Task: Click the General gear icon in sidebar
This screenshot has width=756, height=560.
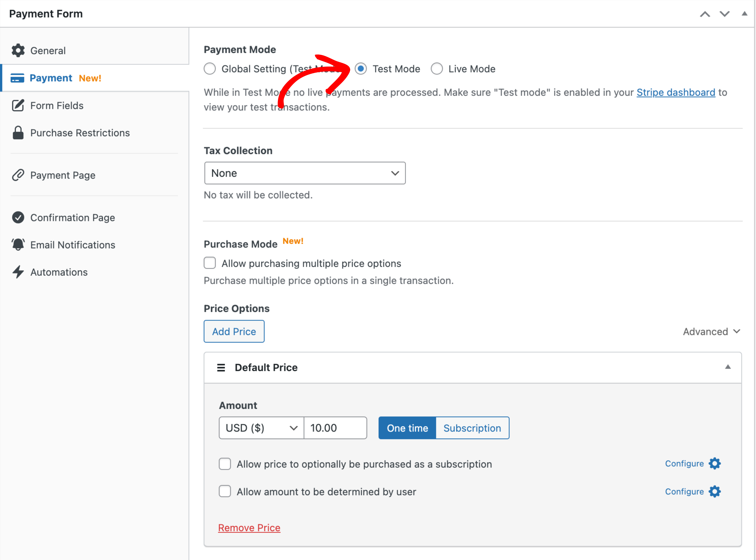Action: click(18, 51)
